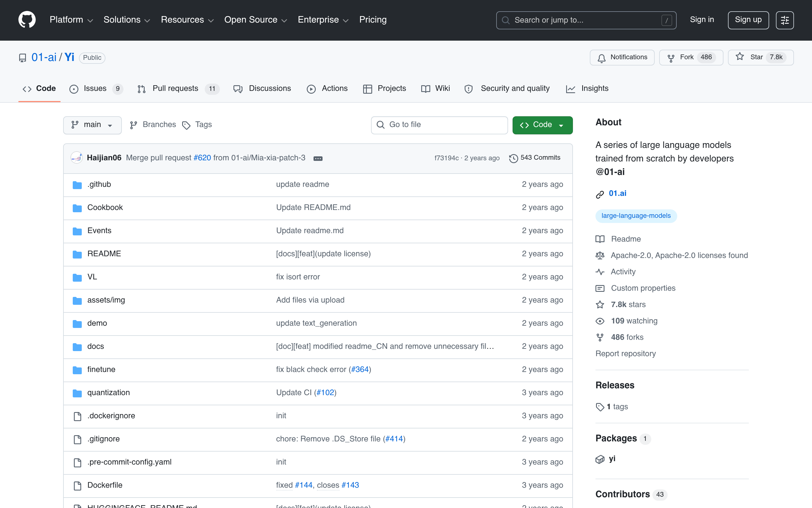
Task: Open the Insights tab
Action: coord(587,89)
